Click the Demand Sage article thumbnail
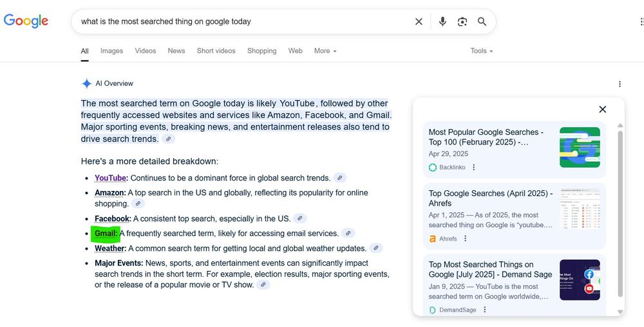This screenshot has height=327, width=644. (580, 280)
